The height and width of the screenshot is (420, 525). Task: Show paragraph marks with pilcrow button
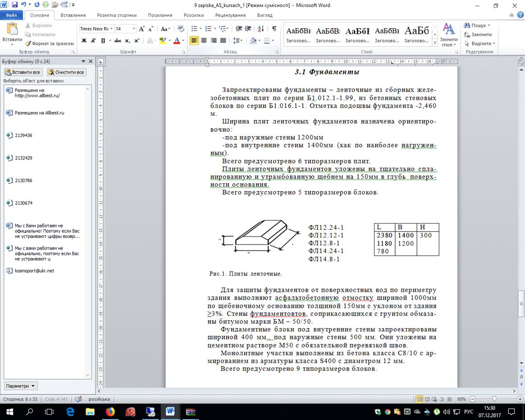(274, 29)
